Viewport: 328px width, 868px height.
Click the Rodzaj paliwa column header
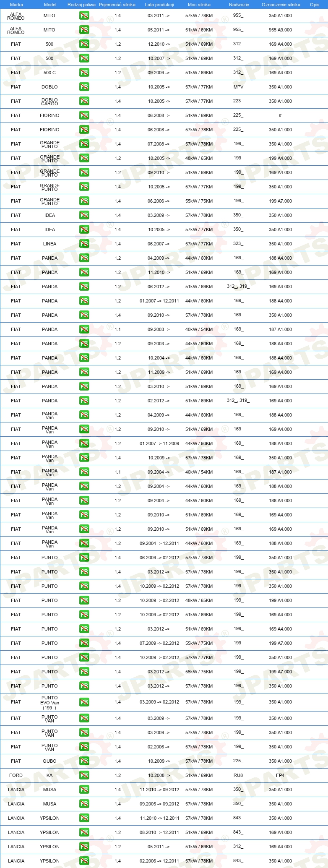pos(81,5)
